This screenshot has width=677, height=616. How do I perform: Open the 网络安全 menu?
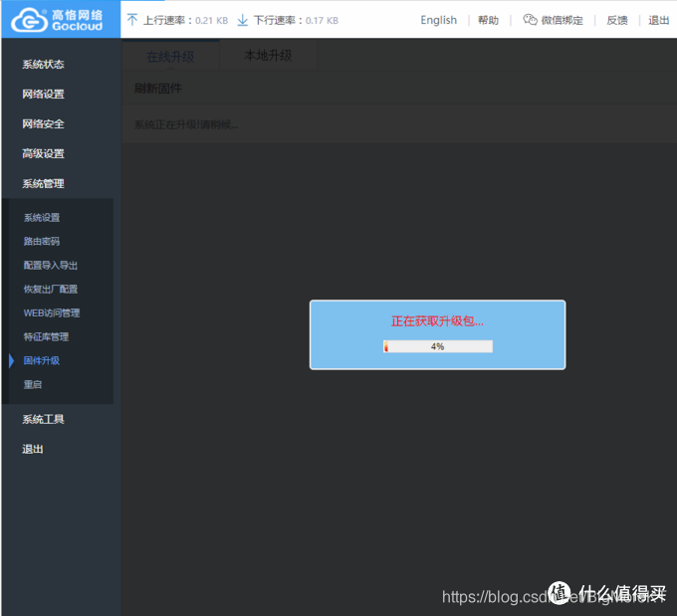coord(43,123)
